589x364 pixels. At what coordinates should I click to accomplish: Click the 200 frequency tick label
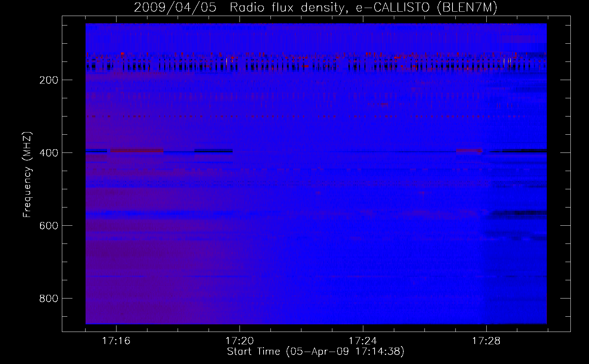(x=49, y=80)
